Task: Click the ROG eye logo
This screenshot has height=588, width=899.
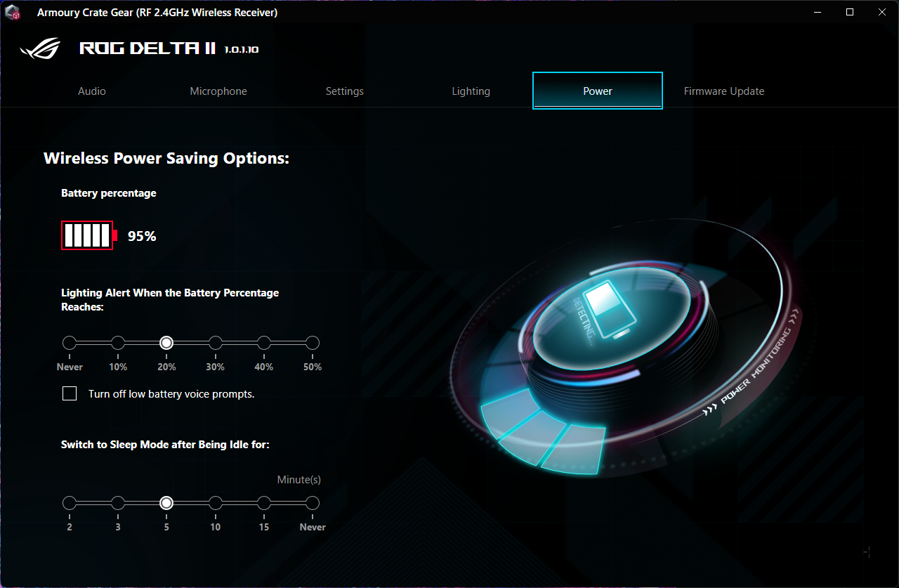Action: (41, 48)
